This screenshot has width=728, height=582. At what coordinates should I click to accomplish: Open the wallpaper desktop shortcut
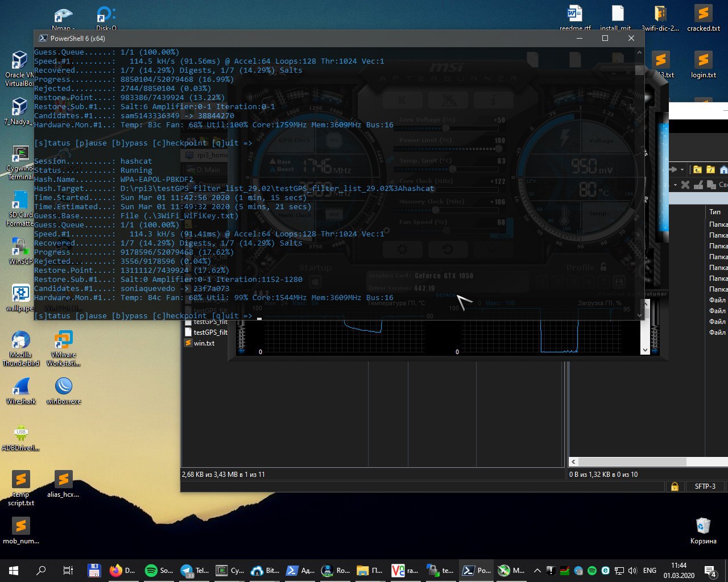(x=20, y=298)
